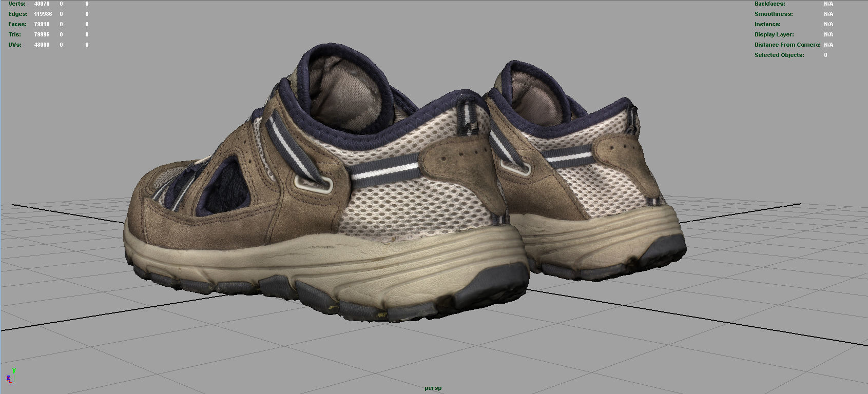Click the 'UVs:' heads-up label

coord(15,45)
